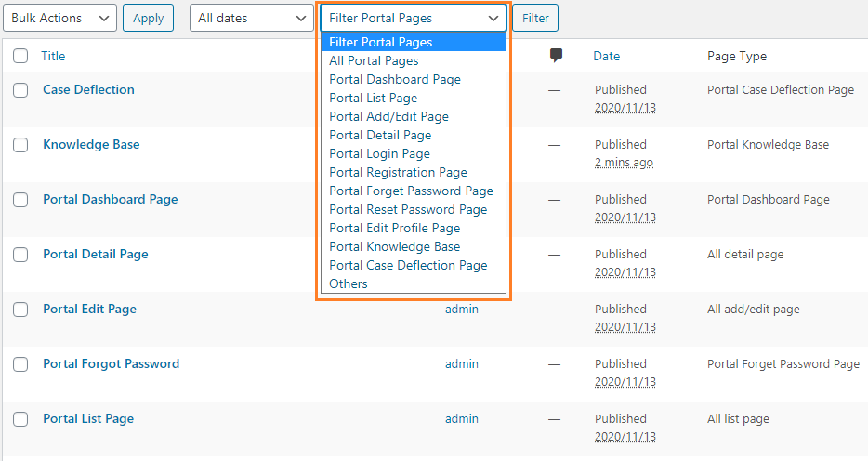The width and height of the screenshot is (868, 461).
Task: Pick Portal Registration Page option
Action: click(398, 172)
